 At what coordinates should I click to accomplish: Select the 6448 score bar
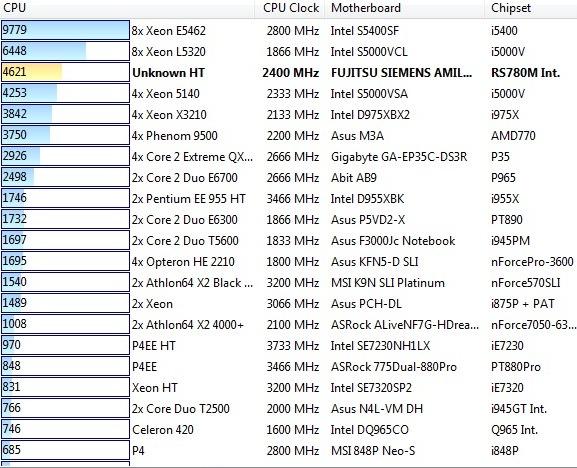point(65,51)
